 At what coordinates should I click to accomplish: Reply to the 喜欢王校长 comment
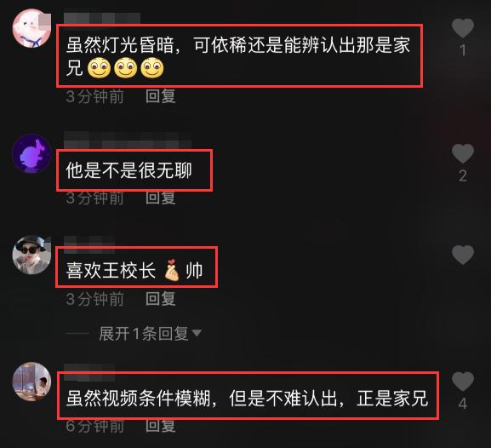pyautogui.click(x=160, y=299)
